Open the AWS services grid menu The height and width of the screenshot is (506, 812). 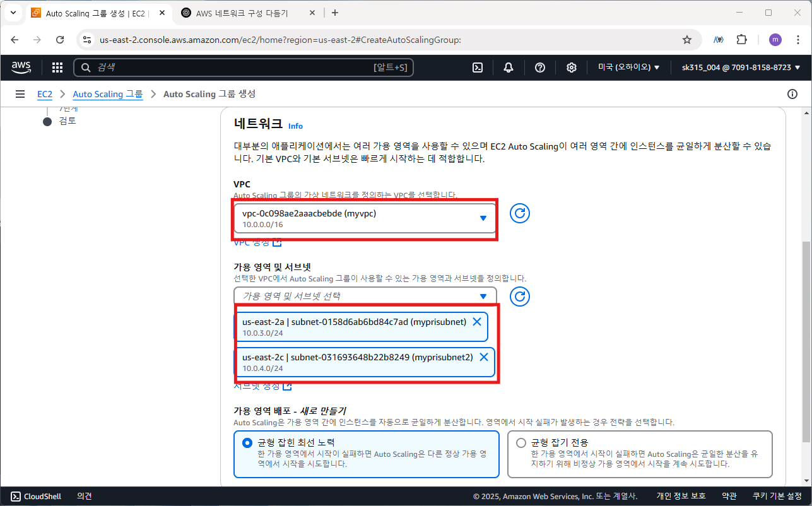pyautogui.click(x=57, y=68)
